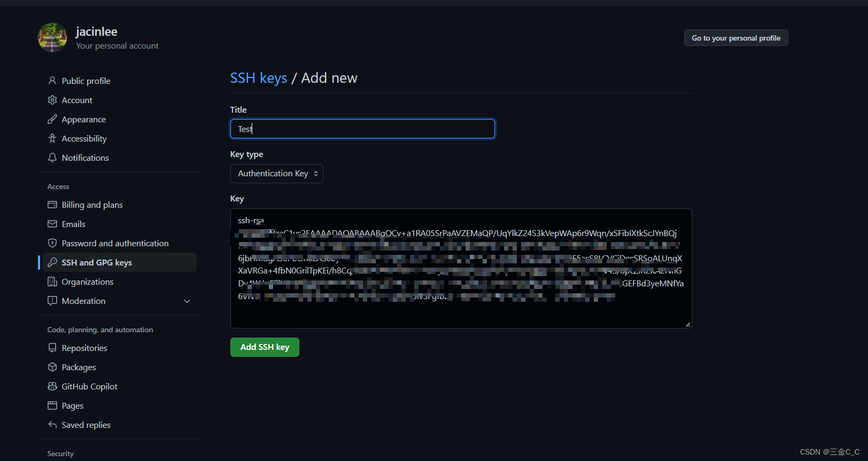Click the Saved replies arrow icon
The height and width of the screenshot is (461, 868).
(52, 425)
